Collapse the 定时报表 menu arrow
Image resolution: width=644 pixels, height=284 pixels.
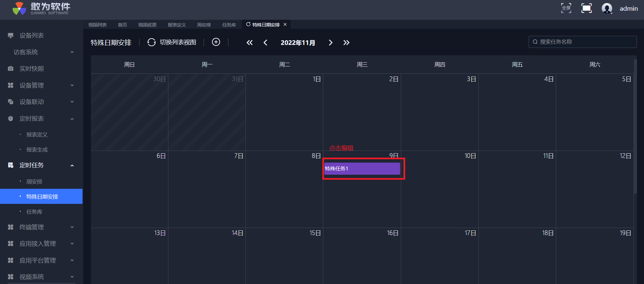[72, 119]
